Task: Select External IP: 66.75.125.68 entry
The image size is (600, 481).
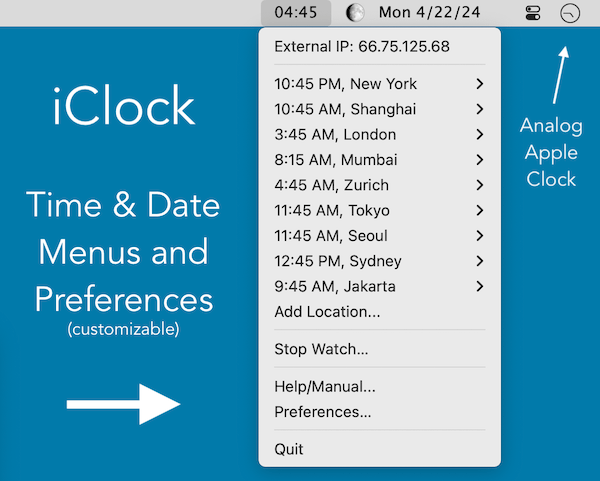Action: point(380,47)
